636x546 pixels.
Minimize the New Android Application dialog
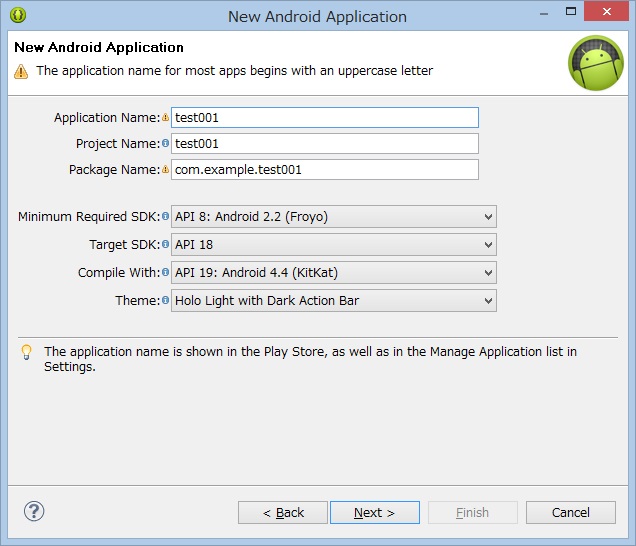[544, 13]
